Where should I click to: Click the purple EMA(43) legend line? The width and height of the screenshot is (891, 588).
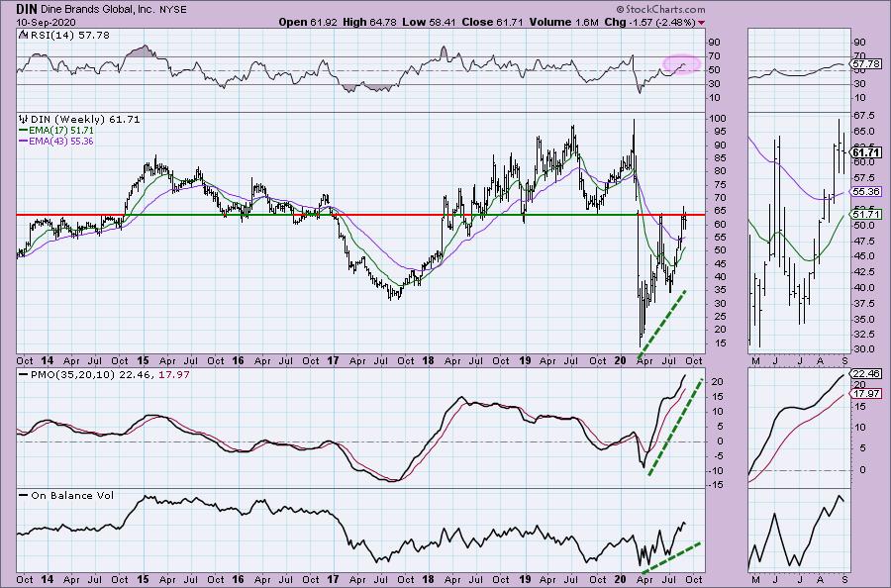click(x=24, y=141)
